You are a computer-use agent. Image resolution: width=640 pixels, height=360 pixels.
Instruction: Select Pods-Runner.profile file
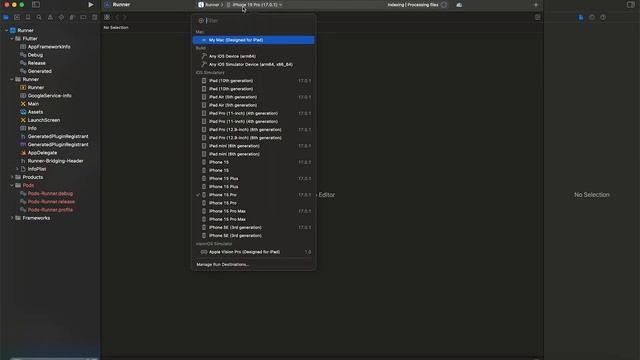point(50,210)
